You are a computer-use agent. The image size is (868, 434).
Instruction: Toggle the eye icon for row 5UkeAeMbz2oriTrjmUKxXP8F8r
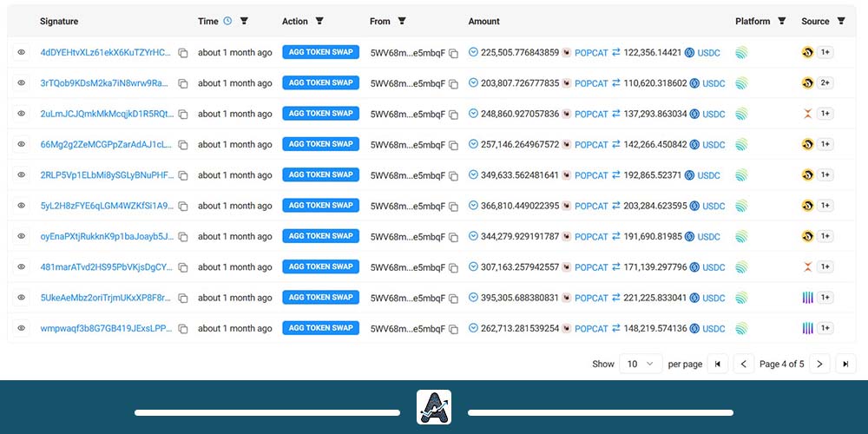[21, 298]
